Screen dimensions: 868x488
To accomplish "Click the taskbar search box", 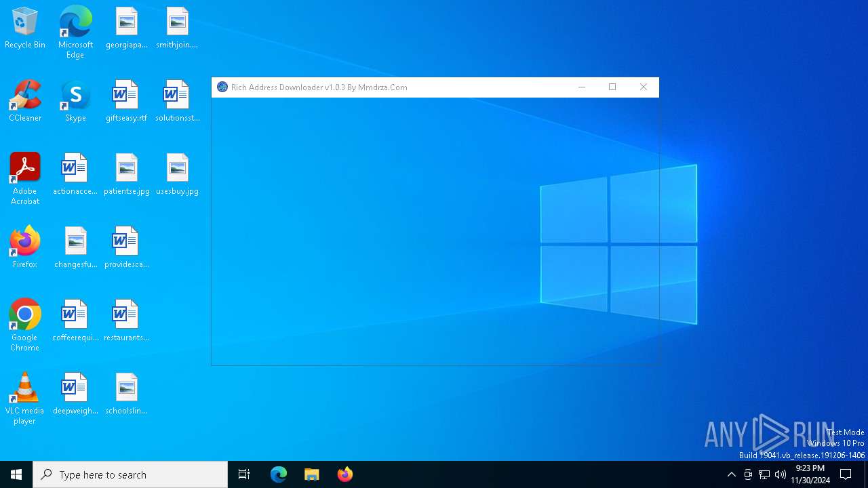I will 130,474.
